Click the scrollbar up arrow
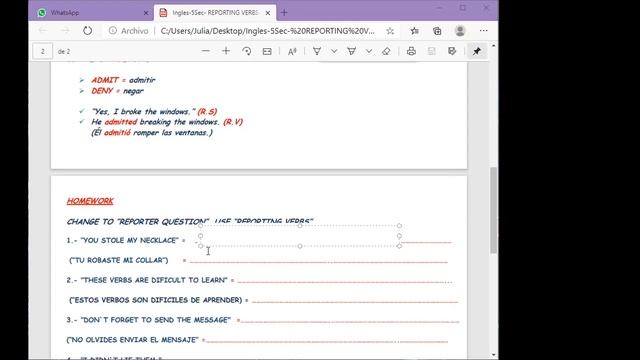Image resolution: width=640 pixels, height=360 pixels. tap(493, 46)
